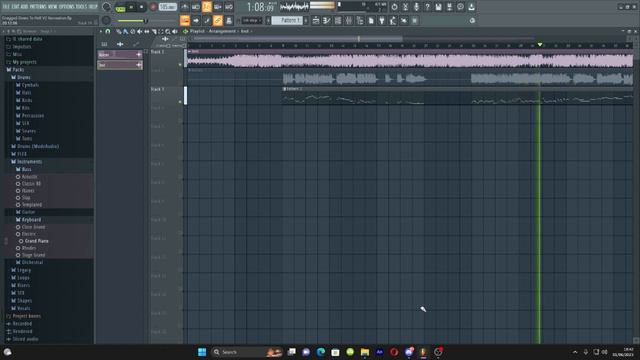The width and height of the screenshot is (640, 360).
Task: Adjust the master pitch knob
Action: pyautogui.click(x=106, y=20)
